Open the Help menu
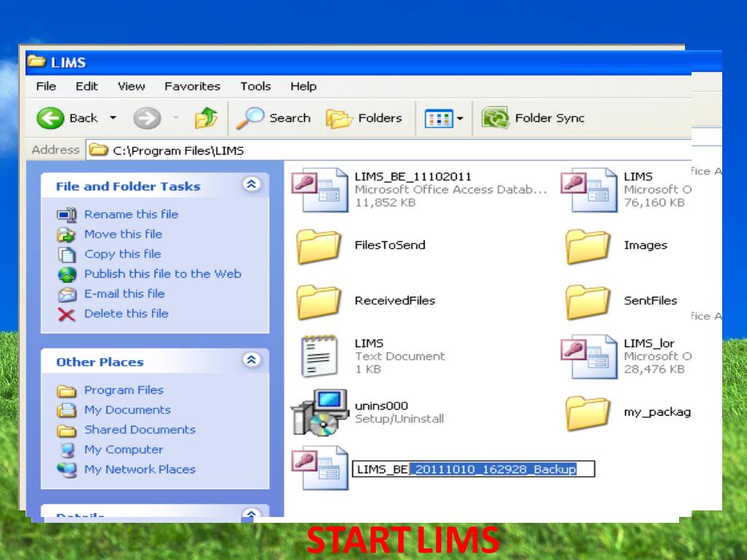Image resolution: width=747 pixels, height=560 pixels. [303, 86]
